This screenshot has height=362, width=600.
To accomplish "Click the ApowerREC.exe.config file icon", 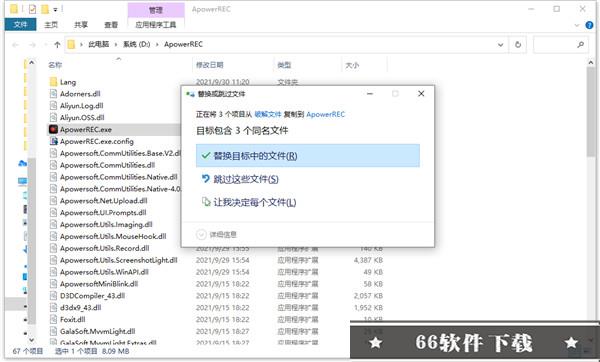I will click(x=54, y=141).
